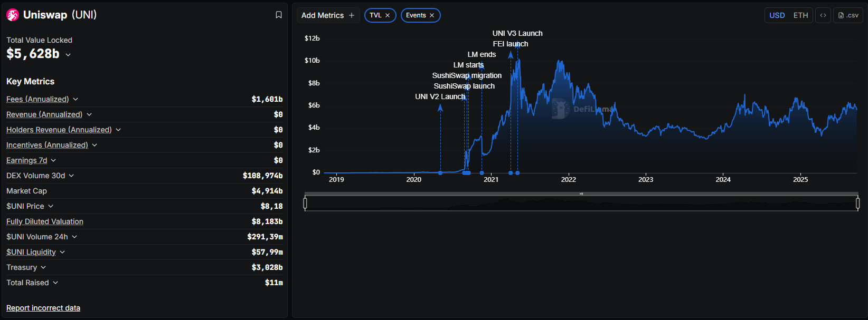Expand the Holders Revenue (Annualized) row
Viewport: 868px width, 320px height.
point(118,130)
